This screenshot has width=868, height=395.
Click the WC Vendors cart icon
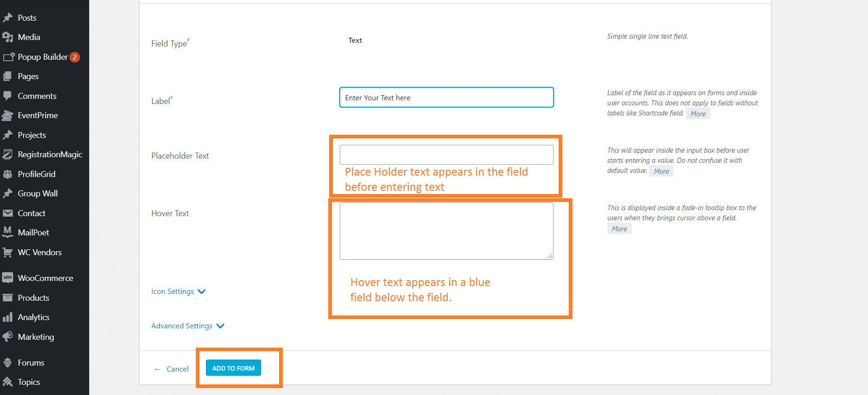[7, 252]
